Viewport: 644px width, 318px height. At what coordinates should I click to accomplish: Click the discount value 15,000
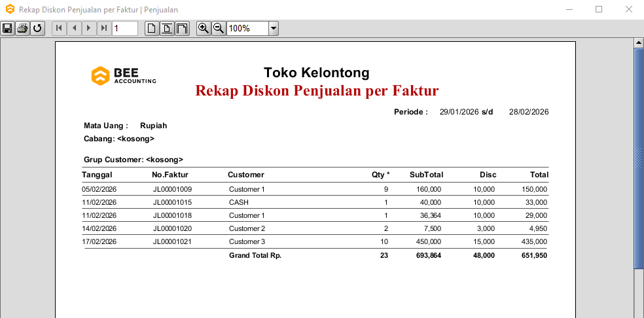pyautogui.click(x=483, y=241)
